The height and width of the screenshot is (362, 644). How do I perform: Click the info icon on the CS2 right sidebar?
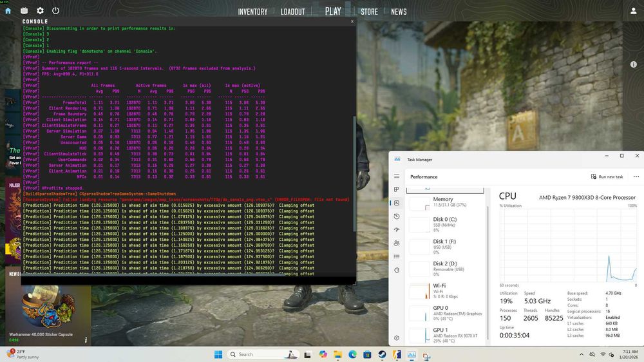pos(633,64)
